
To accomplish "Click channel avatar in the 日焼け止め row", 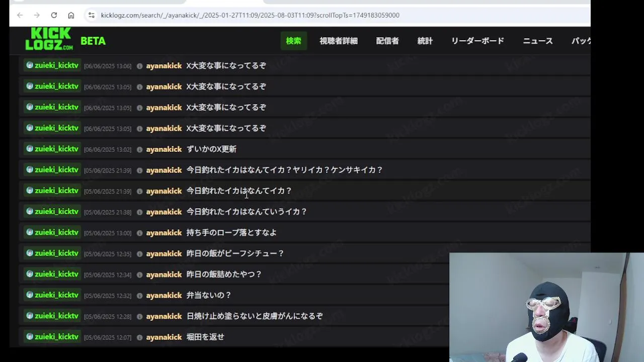I will [30, 316].
